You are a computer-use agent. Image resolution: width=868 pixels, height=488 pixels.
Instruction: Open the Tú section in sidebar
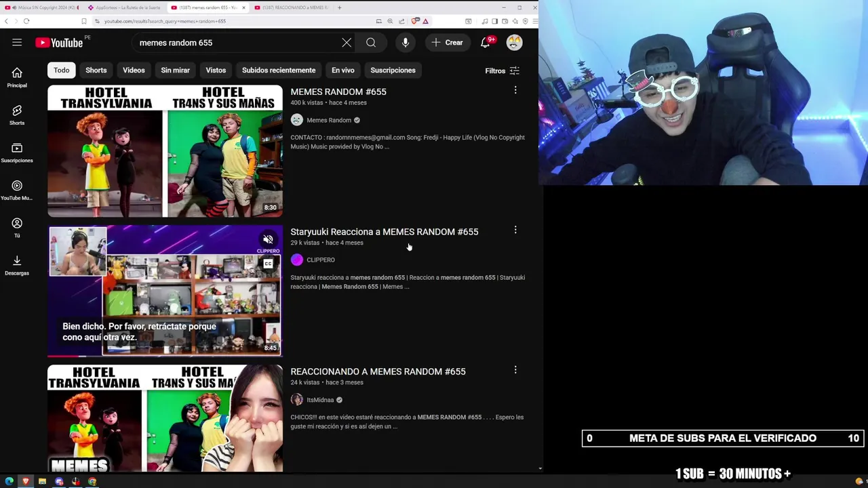[17, 228]
